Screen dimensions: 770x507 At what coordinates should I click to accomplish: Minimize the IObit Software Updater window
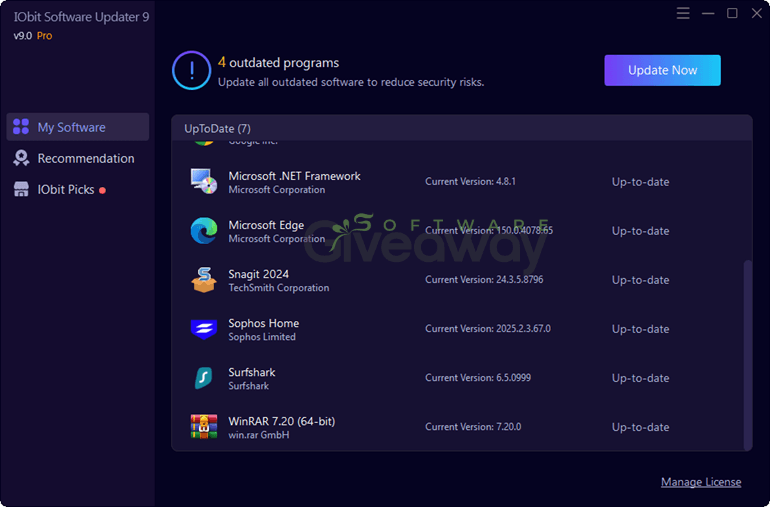(708, 13)
